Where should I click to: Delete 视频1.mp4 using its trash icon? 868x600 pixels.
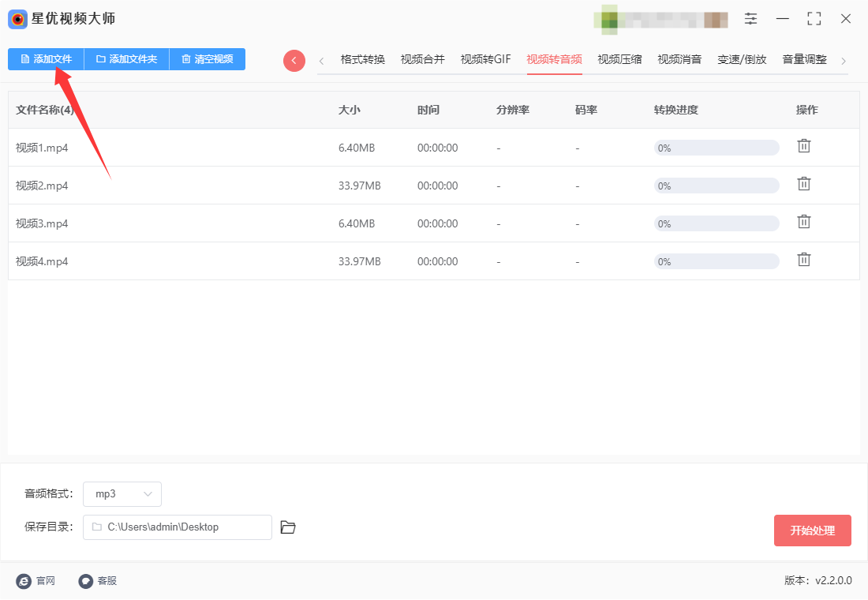(804, 146)
